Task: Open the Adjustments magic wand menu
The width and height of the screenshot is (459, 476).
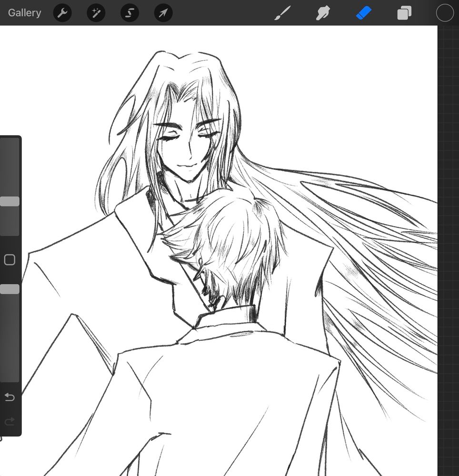Action: pyautogui.click(x=96, y=13)
